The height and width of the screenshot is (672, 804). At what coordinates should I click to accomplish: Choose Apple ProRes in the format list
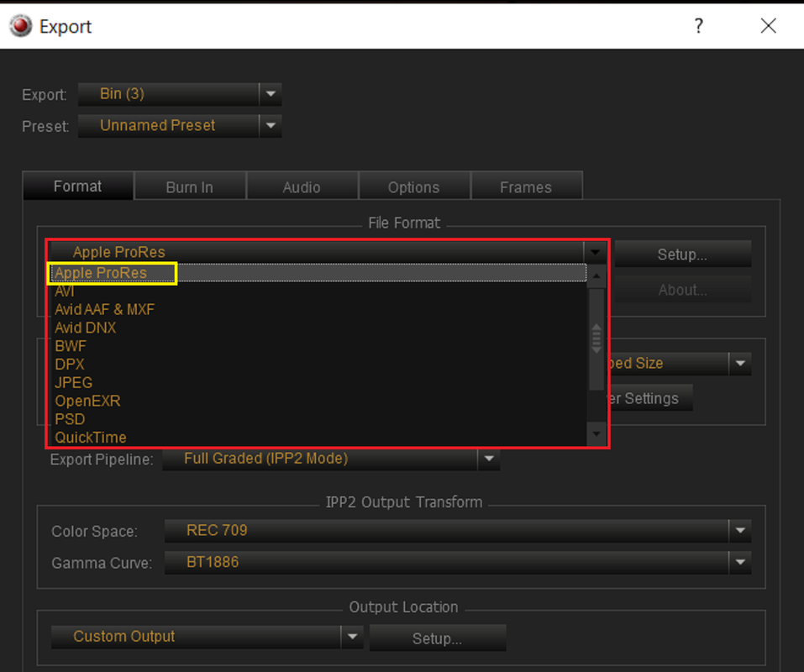coord(318,273)
